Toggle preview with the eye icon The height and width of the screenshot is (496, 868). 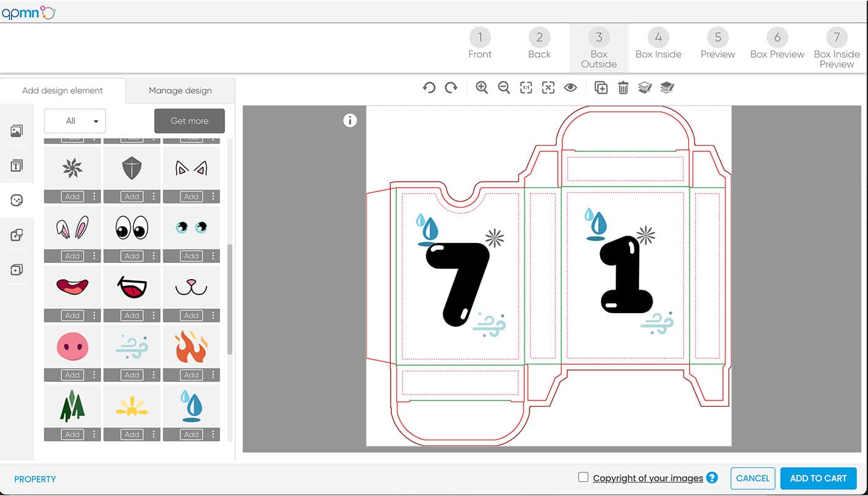click(x=570, y=88)
